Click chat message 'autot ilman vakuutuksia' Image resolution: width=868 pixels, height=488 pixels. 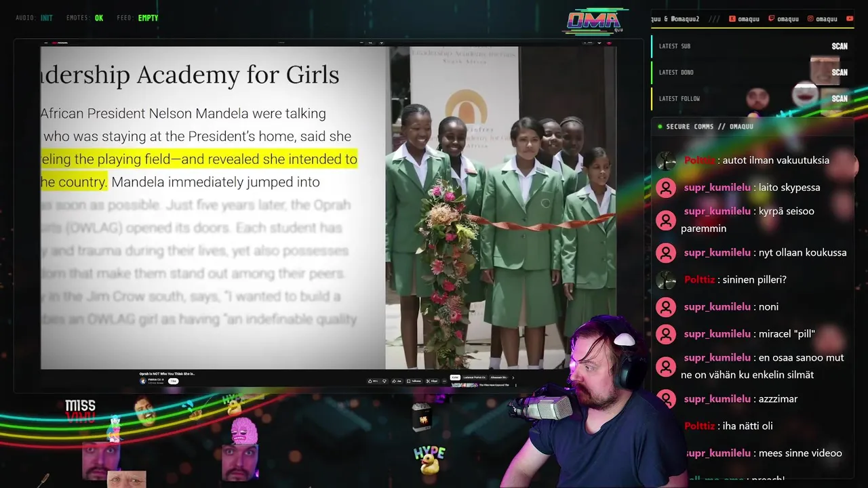coord(776,161)
